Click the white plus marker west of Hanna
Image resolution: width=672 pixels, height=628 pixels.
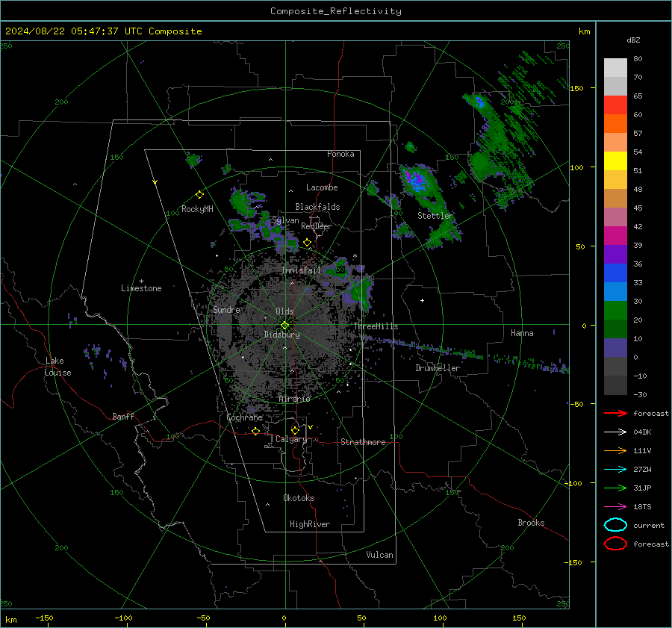[422, 300]
